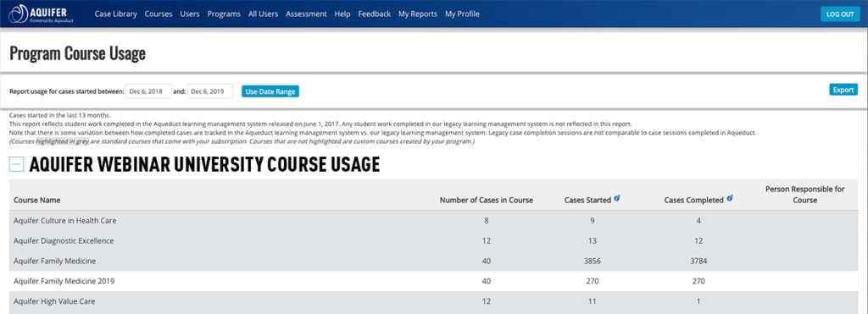Click the Course Name column header
868x314 pixels.
(37, 200)
